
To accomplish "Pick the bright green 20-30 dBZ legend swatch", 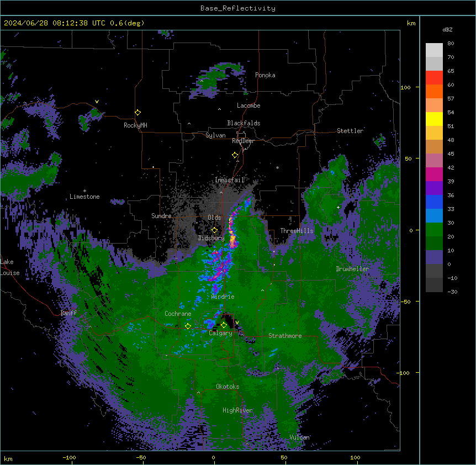I will tap(434, 230).
